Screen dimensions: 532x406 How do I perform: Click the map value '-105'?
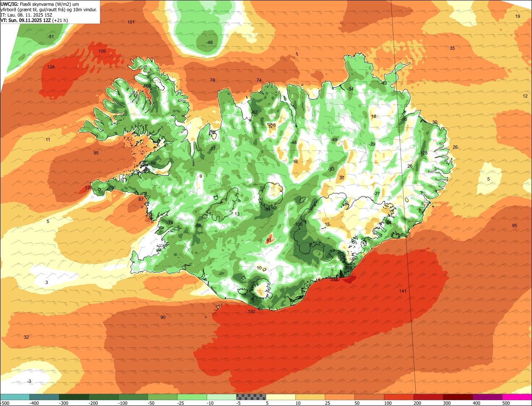pos(298,224)
